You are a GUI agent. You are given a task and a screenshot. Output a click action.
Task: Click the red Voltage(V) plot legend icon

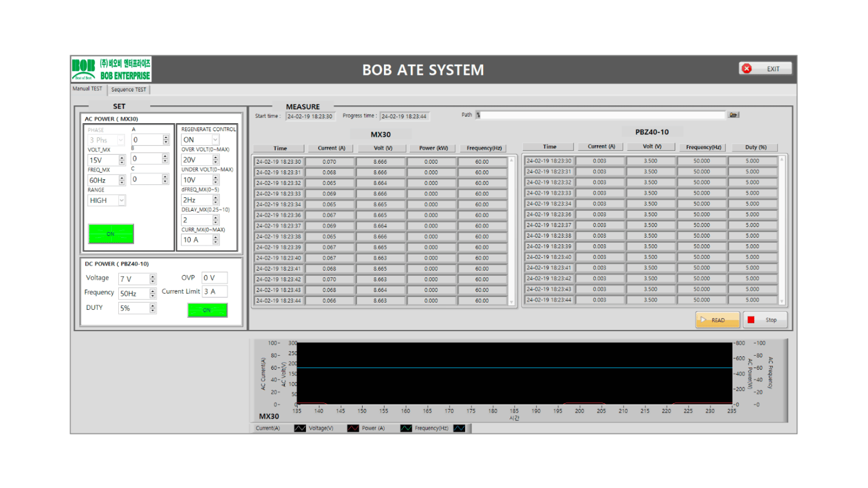pos(353,428)
